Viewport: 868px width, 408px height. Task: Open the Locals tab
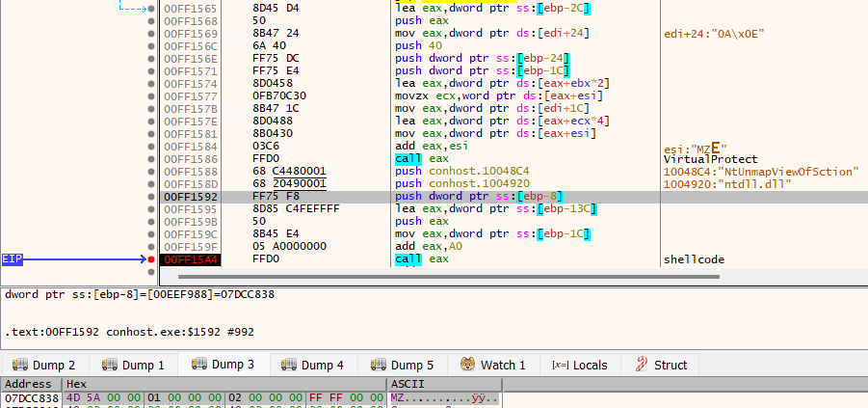pos(580,365)
